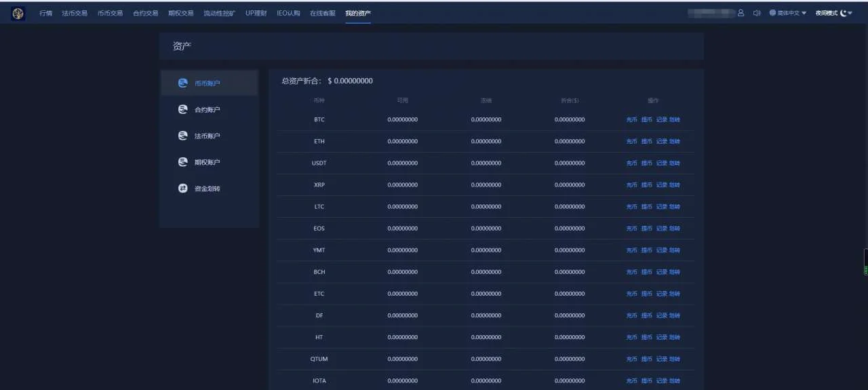
Task: Select the 合约账户 sidebar icon
Action: (x=182, y=109)
